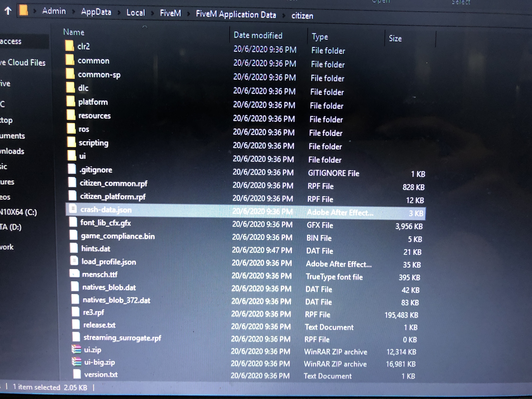Click the font_lib_cfx.gfx file icon
The width and height of the screenshot is (532, 399).
click(x=73, y=222)
